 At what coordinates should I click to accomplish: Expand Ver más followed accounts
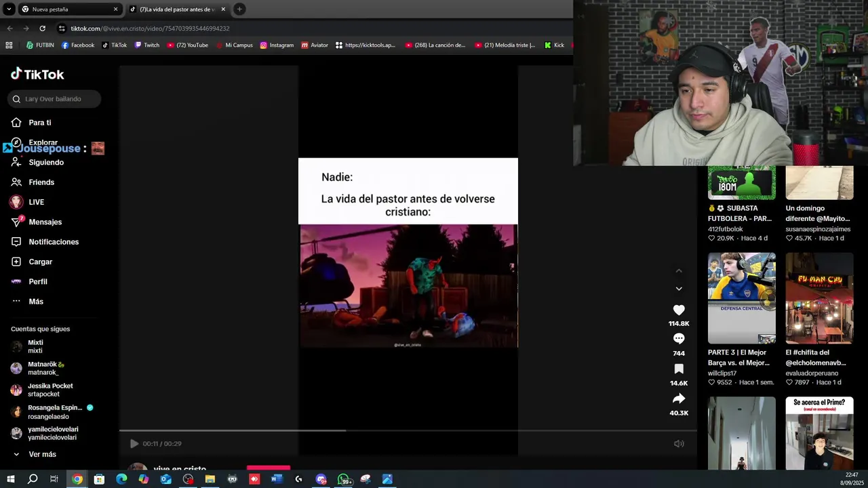click(35, 454)
